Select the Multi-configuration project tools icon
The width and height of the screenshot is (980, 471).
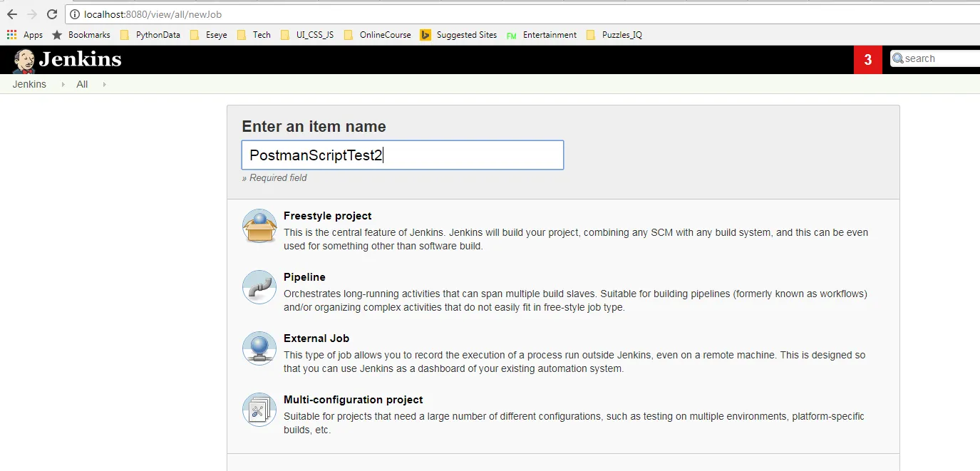tap(259, 410)
